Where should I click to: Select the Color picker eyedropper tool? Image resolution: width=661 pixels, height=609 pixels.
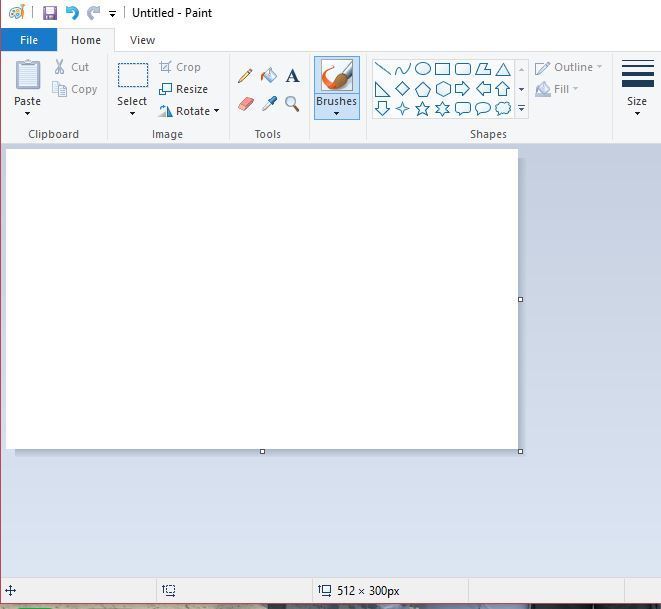click(x=268, y=104)
